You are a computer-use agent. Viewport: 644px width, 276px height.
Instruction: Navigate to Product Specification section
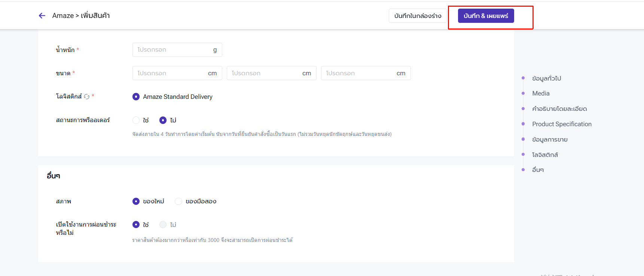pyautogui.click(x=562, y=124)
